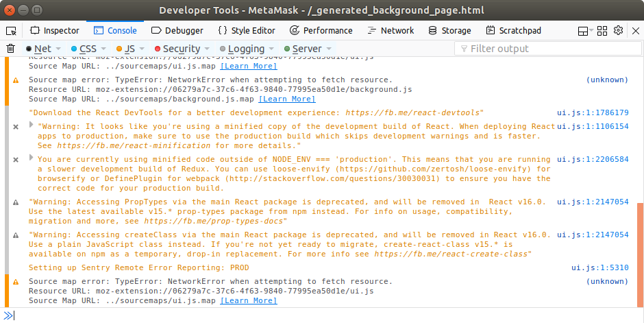644x323 pixels.
Task: Open Developer Tools settings gear
Action: [x=618, y=30]
